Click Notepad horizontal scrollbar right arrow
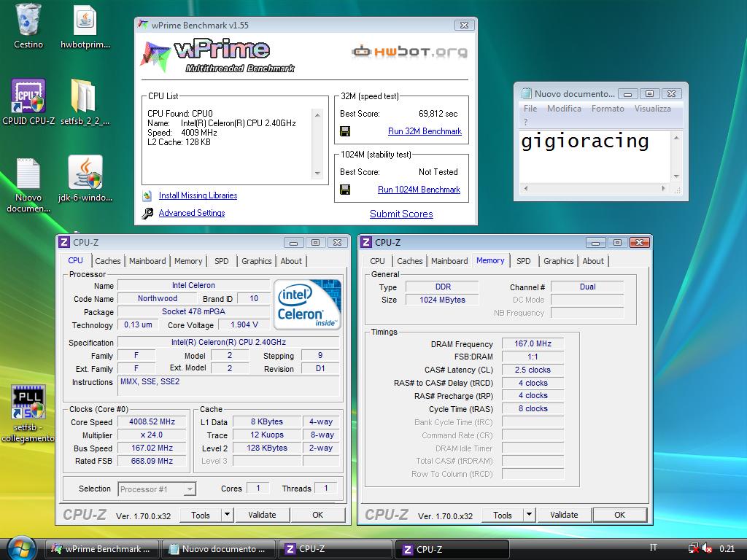Image resolution: width=747 pixels, height=560 pixels. coord(663,189)
